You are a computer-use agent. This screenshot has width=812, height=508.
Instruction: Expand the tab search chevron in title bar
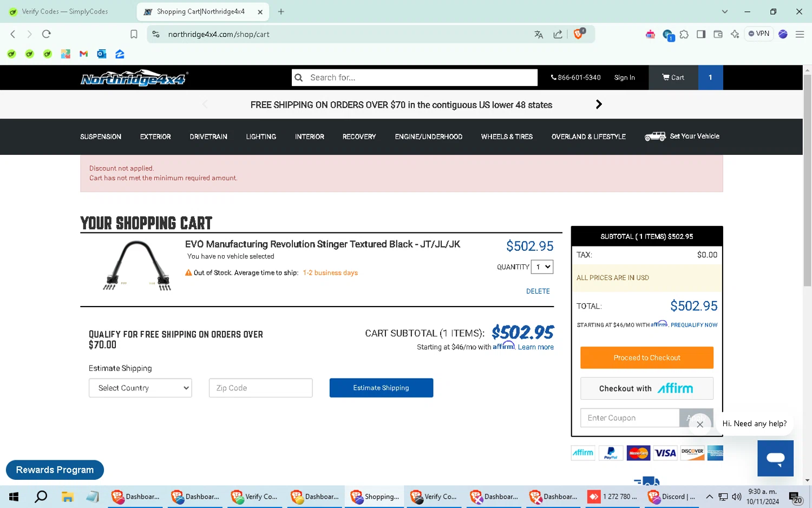pos(724,11)
